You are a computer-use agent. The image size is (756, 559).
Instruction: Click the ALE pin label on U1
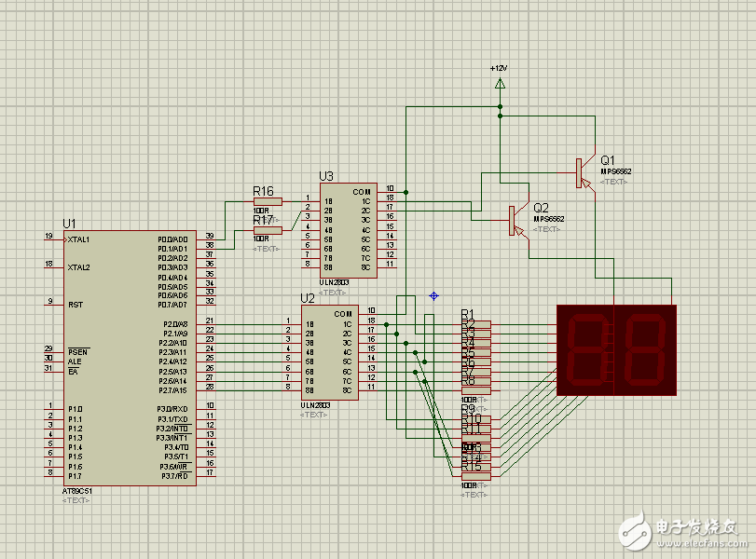[x=74, y=361]
